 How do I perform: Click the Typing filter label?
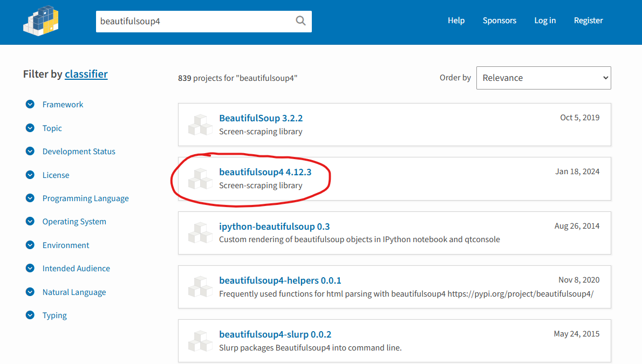(54, 315)
